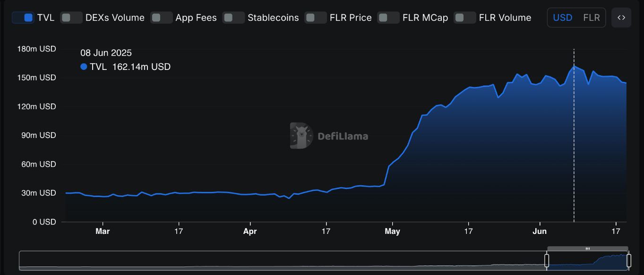Click the left range slider handle
The image size is (644, 275).
547,260
